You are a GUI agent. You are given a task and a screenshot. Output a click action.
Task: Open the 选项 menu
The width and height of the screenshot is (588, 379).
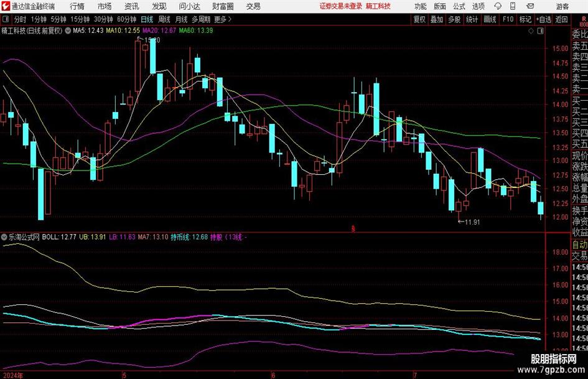click(x=478, y=6)
